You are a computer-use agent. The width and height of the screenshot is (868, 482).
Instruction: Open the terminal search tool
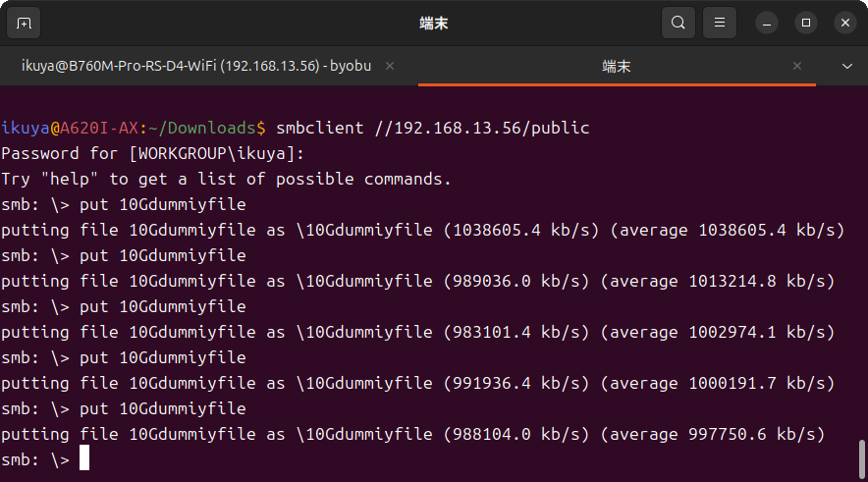pos(678,23)
